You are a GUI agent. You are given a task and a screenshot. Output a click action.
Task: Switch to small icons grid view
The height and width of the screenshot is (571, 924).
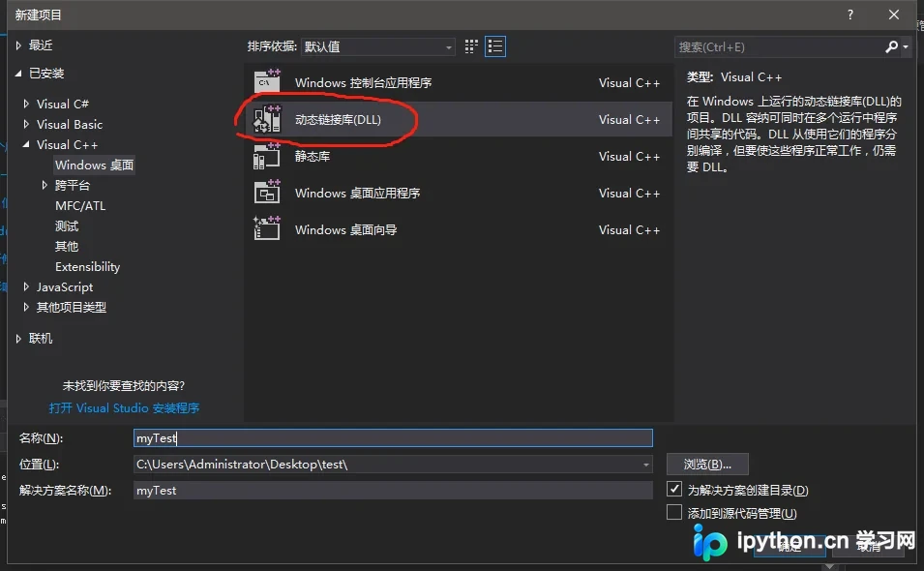point(471,46)
